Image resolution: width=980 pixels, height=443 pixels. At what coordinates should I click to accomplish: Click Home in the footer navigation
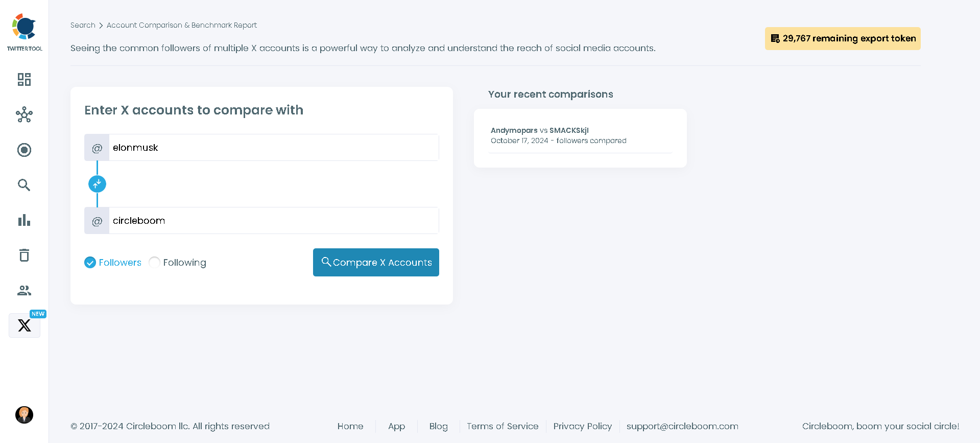350,426
